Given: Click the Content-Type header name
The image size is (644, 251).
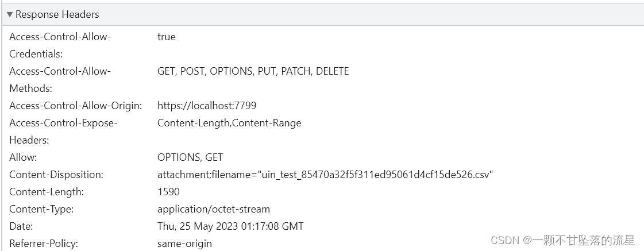Looking at the screenshot, I should (41, 209).
